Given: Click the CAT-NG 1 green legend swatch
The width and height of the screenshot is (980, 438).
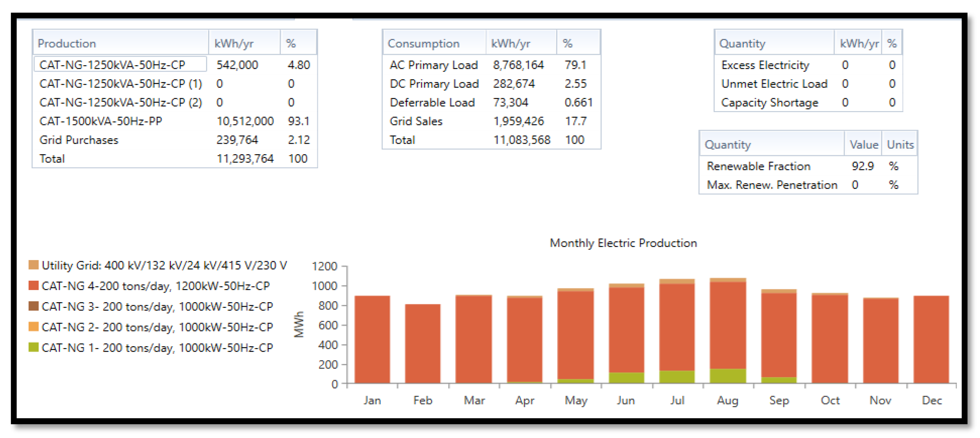Looking at the screenshot, I should tap(33, 347).
